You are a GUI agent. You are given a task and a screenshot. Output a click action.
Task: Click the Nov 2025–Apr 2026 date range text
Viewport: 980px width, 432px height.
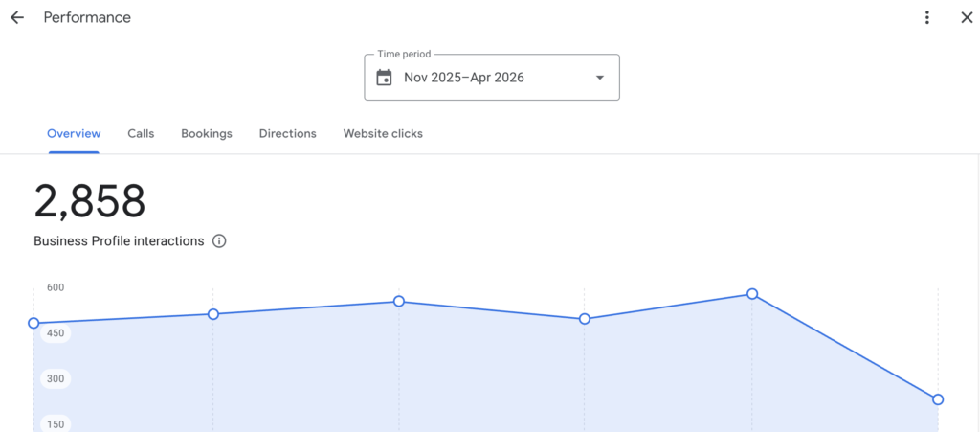click(x=464, y=78)
